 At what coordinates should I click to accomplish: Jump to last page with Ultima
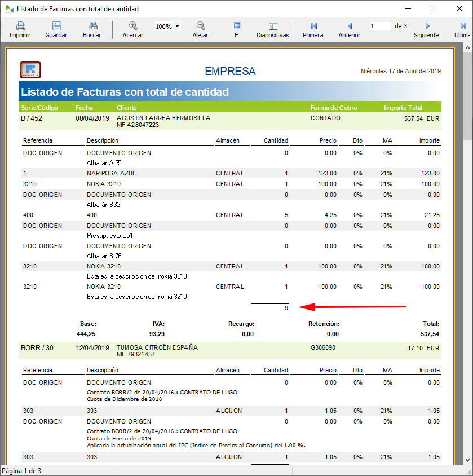click(x=463, y=27)
